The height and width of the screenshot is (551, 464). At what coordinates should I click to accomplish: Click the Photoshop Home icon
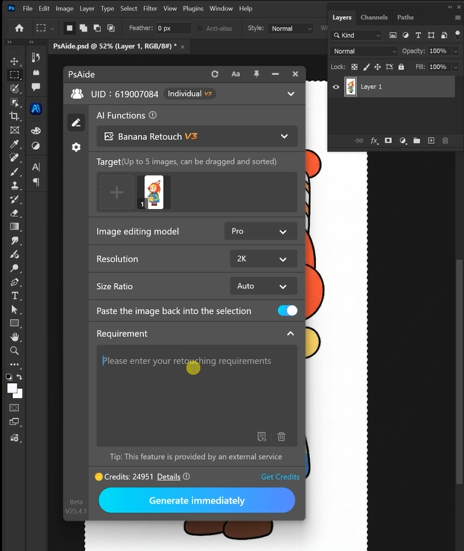click(19, 28)
